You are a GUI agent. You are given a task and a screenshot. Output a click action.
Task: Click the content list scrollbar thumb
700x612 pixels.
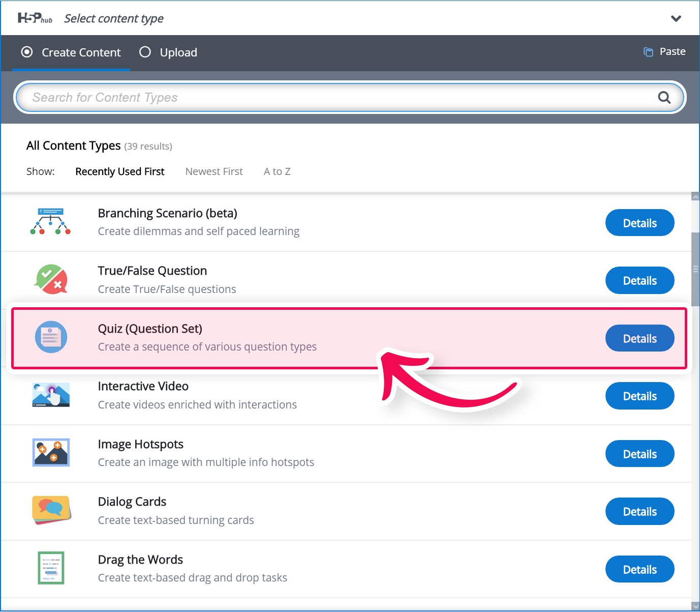click(695, 269)
